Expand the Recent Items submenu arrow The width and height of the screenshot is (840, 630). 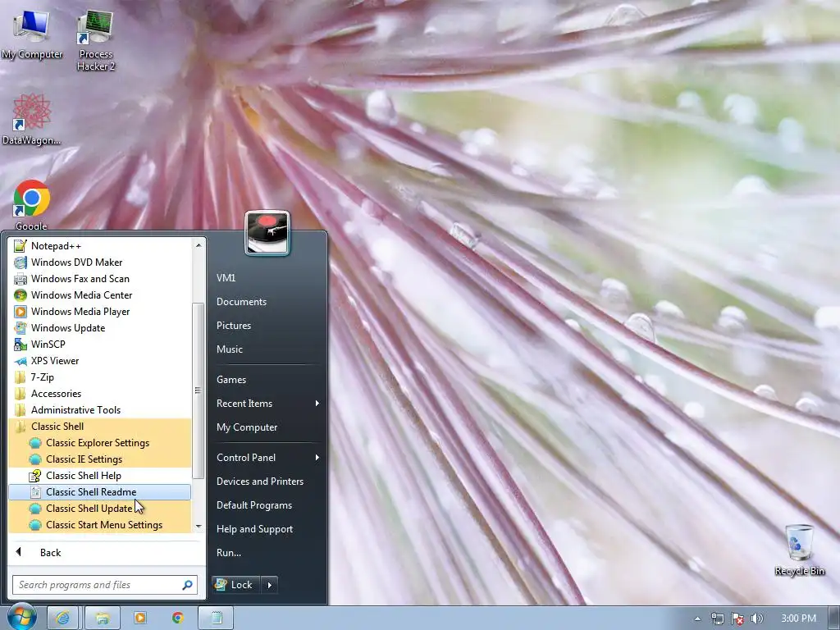[317, 404]
